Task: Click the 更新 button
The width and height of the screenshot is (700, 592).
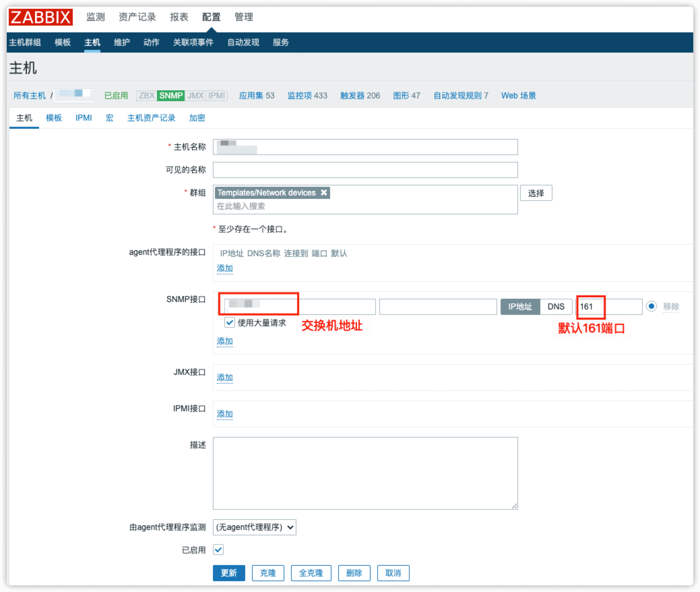Action: coord(229,573)
